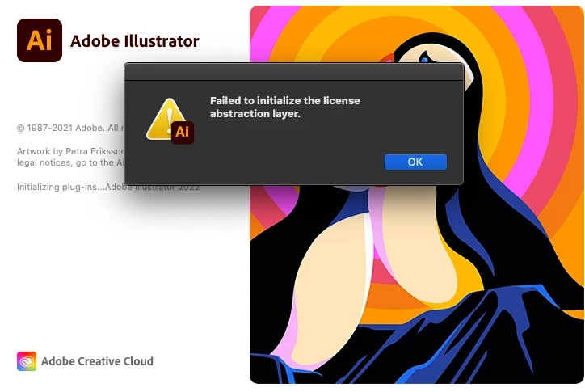Screen dimensions: 585x392
Task: Click the large Adobe Illustrator Ai logo
Action: click(40, 40)
